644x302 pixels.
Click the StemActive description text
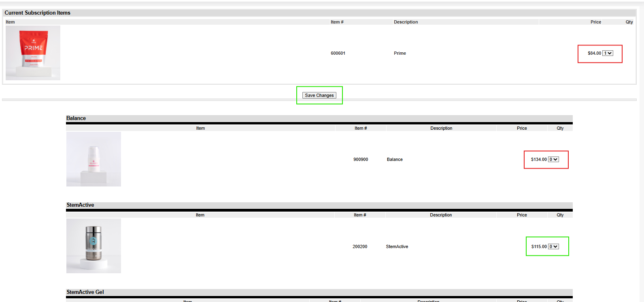(x=397, y=246)
